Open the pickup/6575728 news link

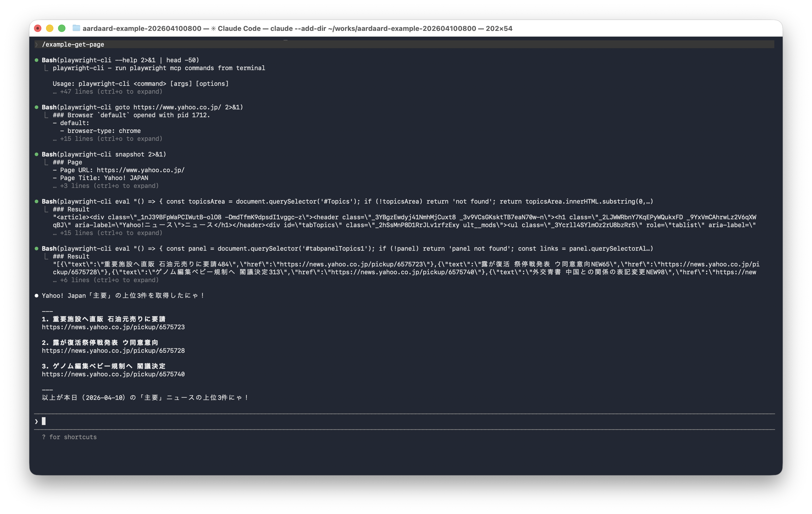[113, 351]
